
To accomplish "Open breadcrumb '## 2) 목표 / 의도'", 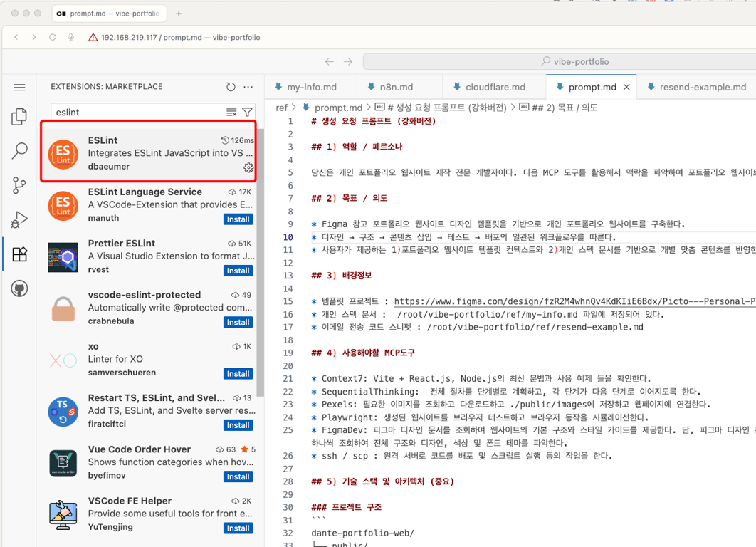I will coord(559,108).
